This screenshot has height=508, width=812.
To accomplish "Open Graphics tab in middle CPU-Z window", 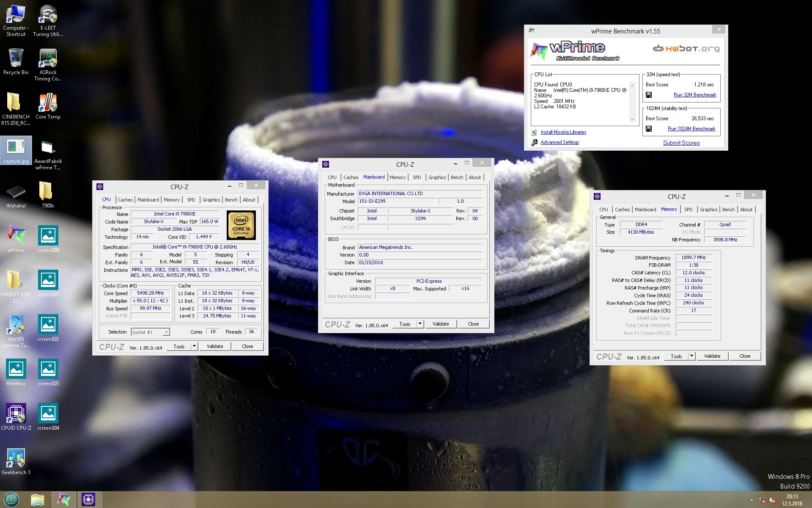I will 437,177.
